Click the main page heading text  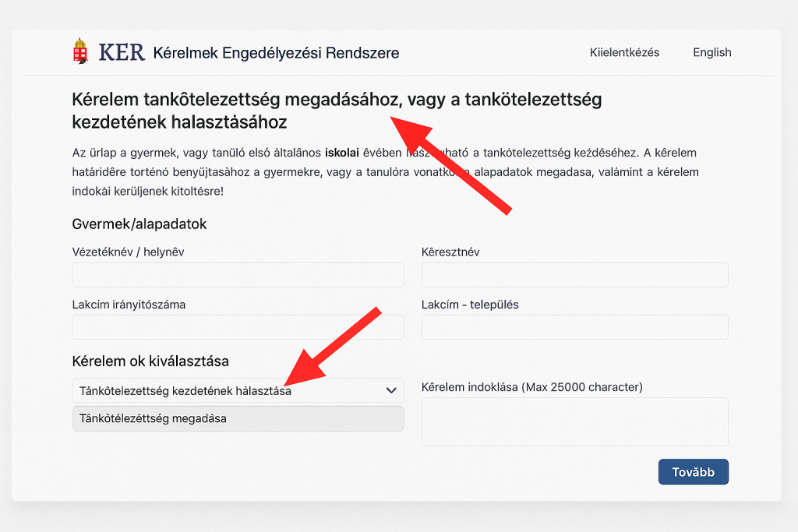tap(337, 111)
